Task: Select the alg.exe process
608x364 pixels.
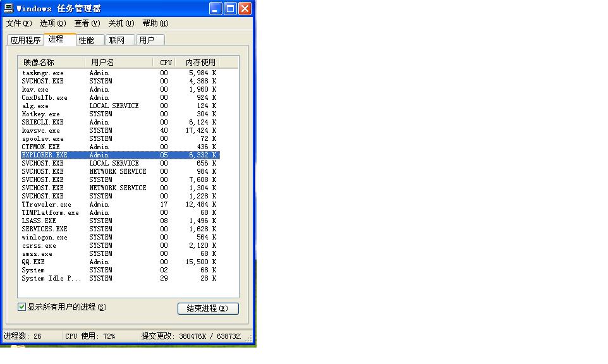Action: (119, 106)
